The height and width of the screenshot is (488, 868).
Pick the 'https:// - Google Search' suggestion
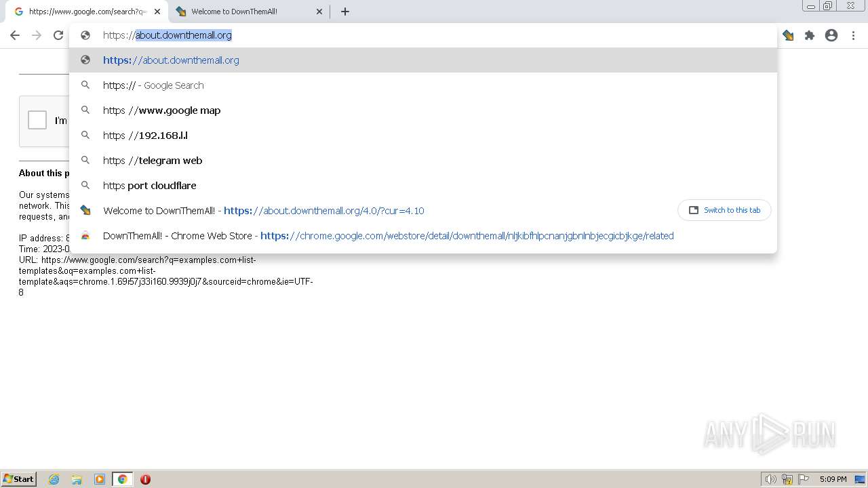pyautogui.click(x=423, y=85)
